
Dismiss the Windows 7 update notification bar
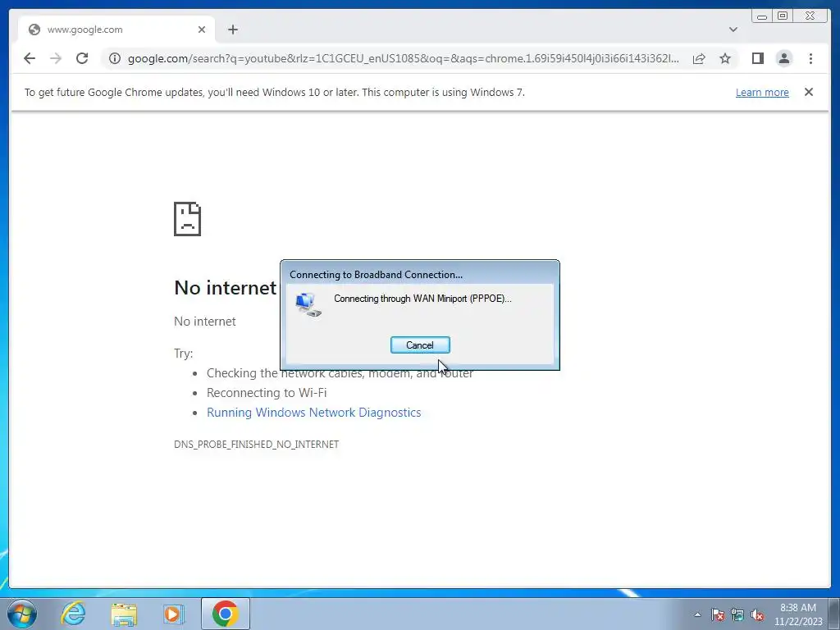click(808, 92)
